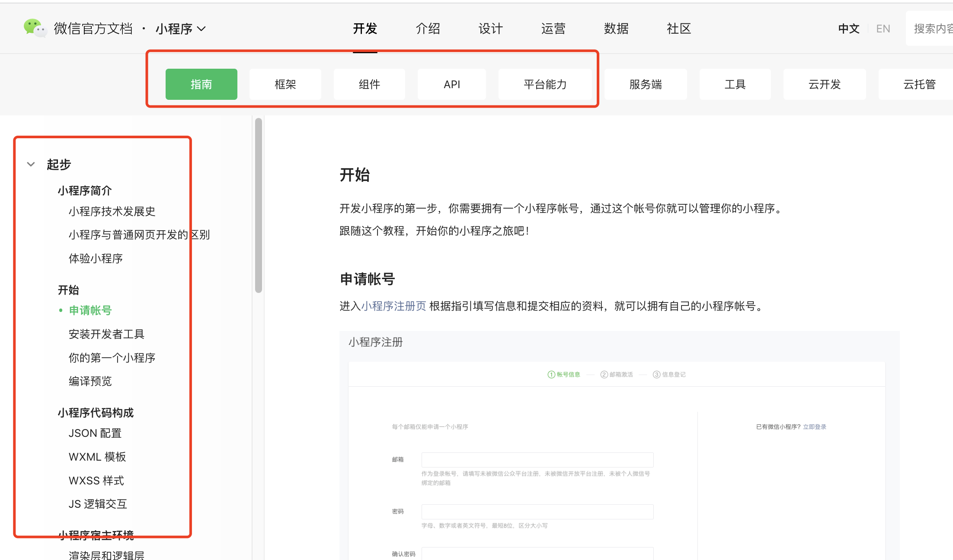Click the 申请帐号 section heading
Screen dimensions: 953x560
click(x=368, y=279)
